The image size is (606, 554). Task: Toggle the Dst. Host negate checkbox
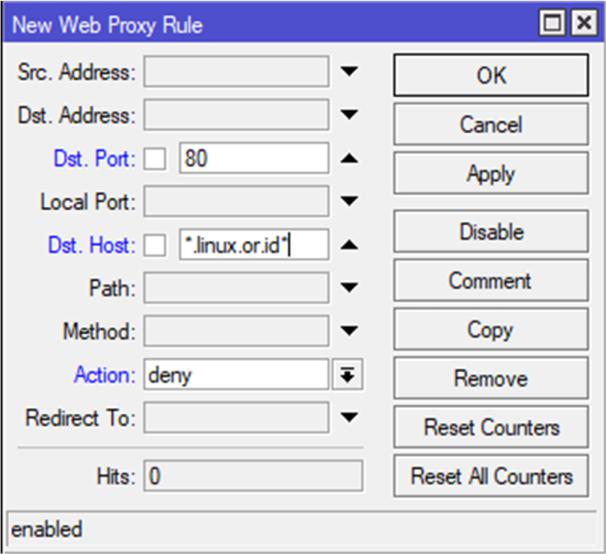(x=155, y=245)
